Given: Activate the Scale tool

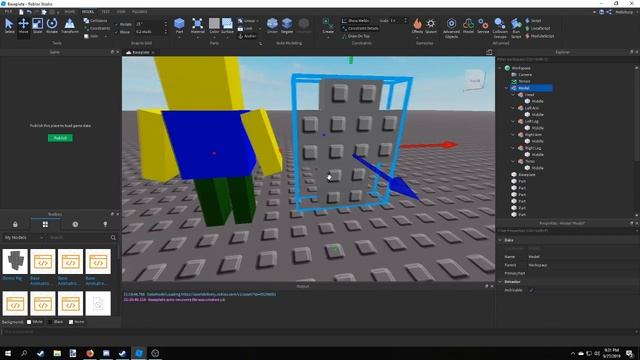Looking at the screenshot, I should [x=38, y=26].
